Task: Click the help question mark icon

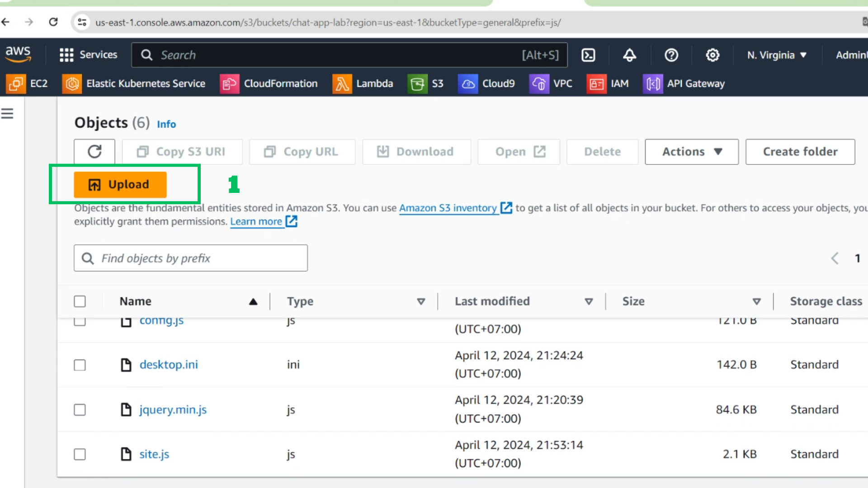Action: [671, 55]
